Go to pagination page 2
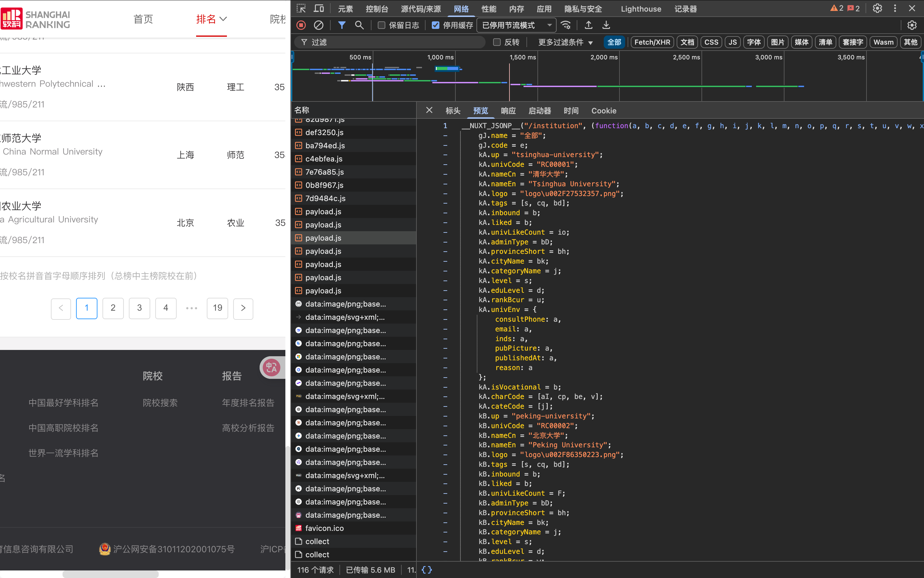This screenshot has height=578, width=924. 113,308
